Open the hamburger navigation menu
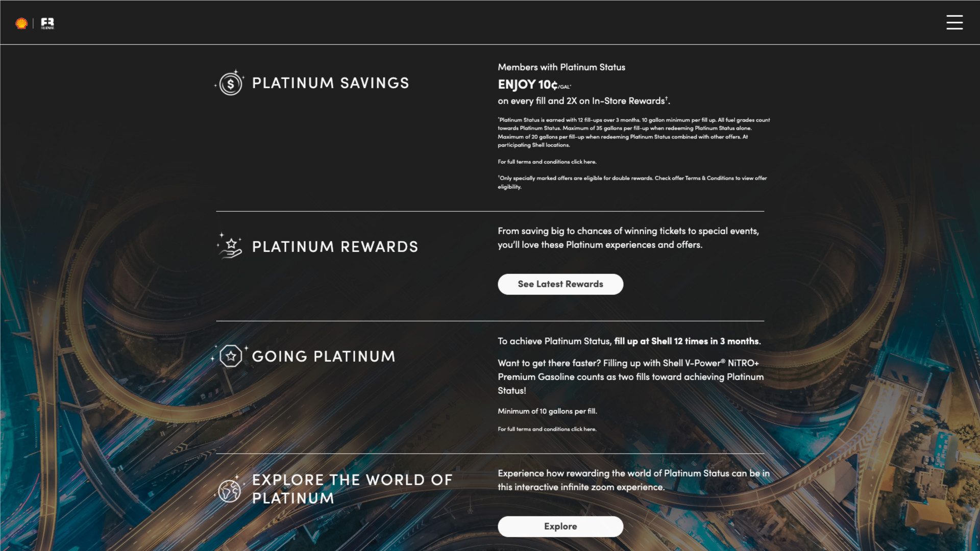The image size is (980, 551). tap(955, 22)
